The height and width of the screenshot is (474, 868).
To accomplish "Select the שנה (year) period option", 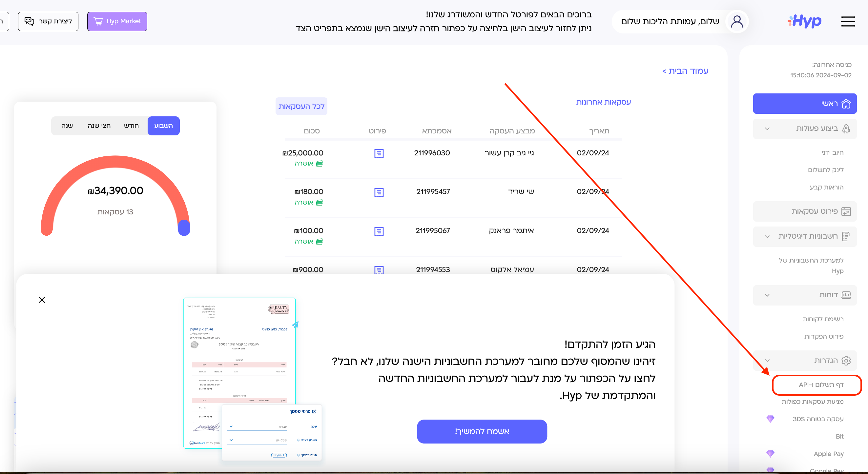I will click(x=67, y=126).
